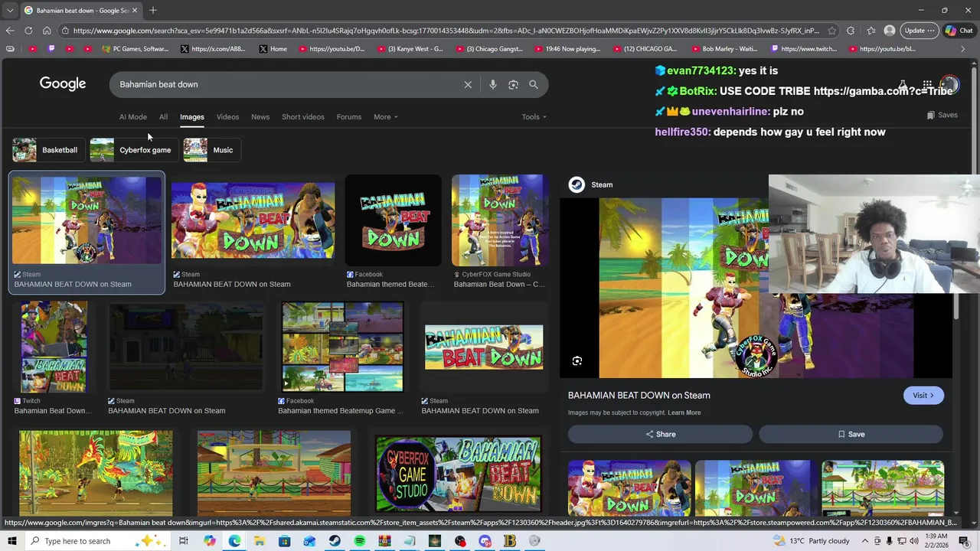Switch to Short videos tab
Screen dimensions: 980x551
(303, 117)
